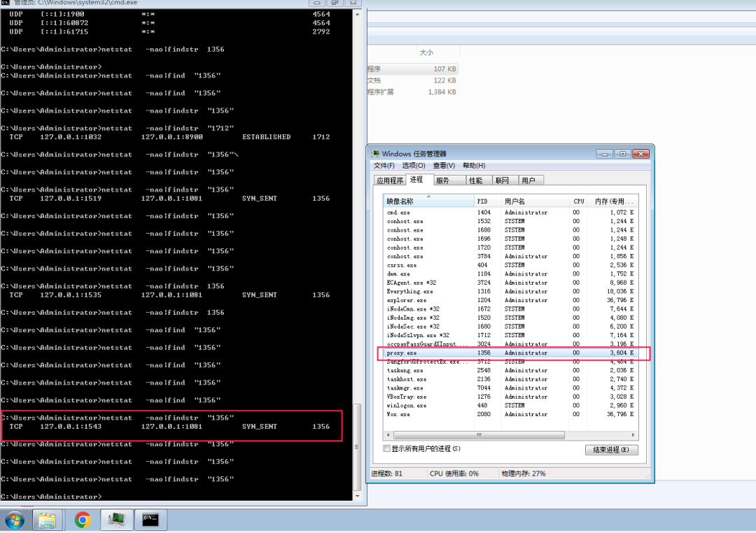This screenshot has height=533, width=756.
Task: Select iNodeCmn.exe *32 process row
Action: (511, 309)
